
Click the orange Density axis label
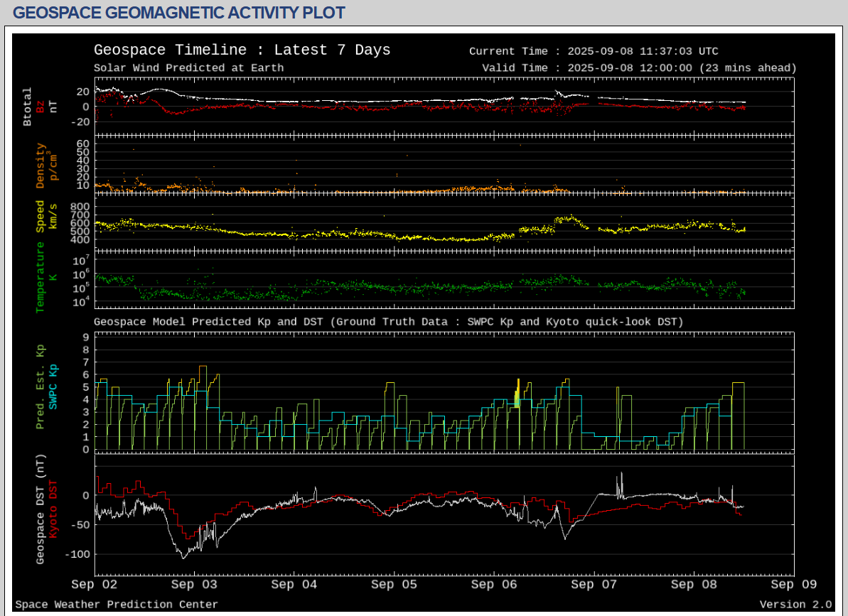pos(41,166)
